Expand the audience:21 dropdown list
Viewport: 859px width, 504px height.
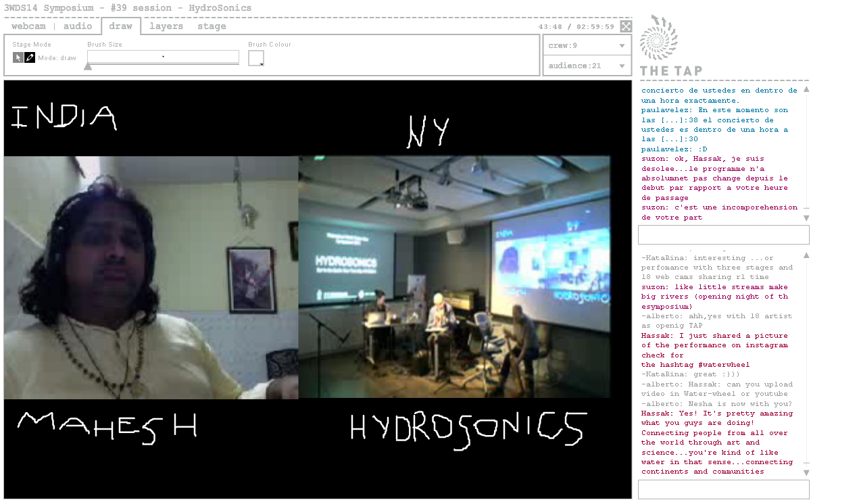[x=587, y=66]
